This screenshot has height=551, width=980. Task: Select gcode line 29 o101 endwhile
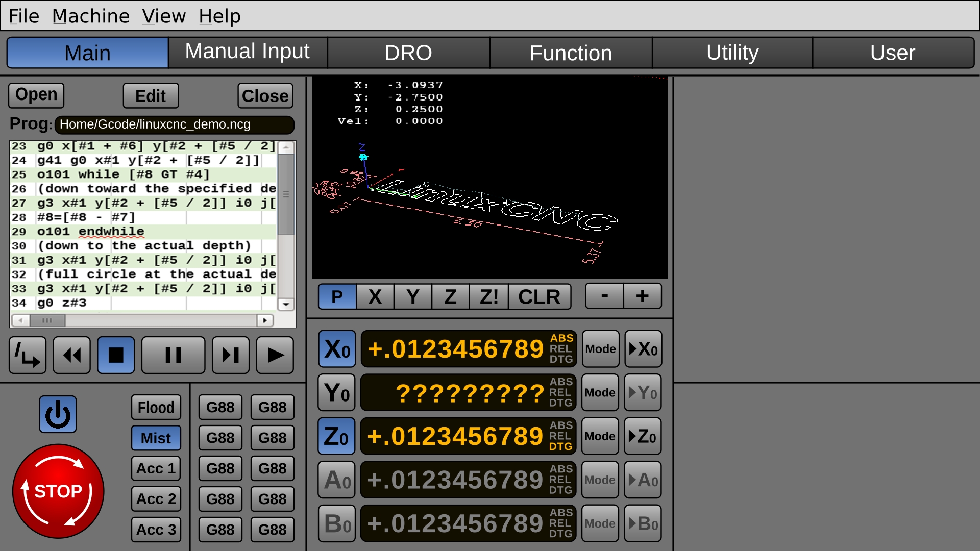coord(143,232)
